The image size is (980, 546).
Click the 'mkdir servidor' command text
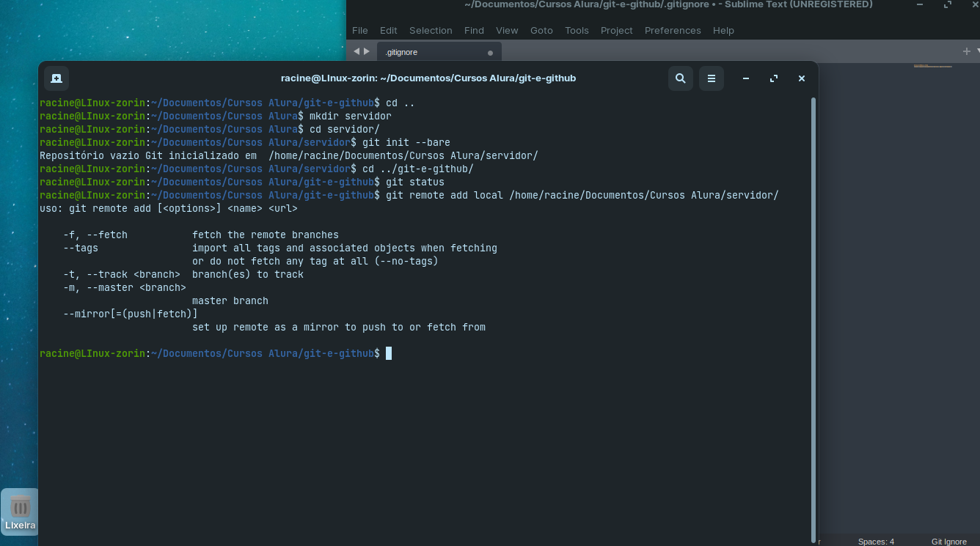tap(350, 116)
